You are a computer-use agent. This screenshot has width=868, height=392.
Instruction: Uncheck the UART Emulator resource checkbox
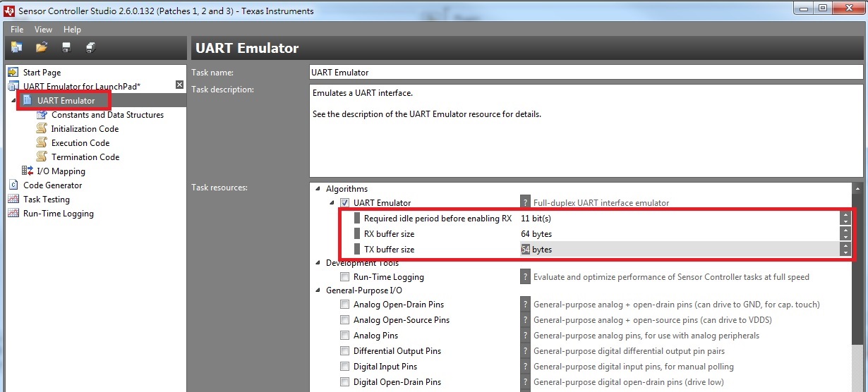(x=345, y=203)
